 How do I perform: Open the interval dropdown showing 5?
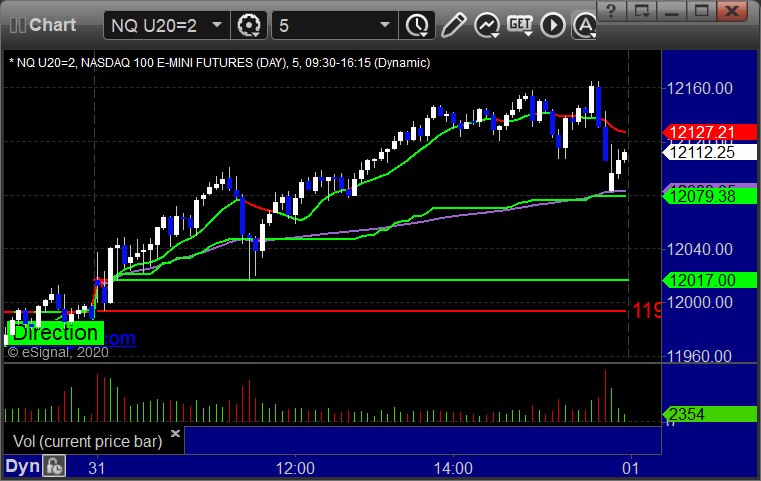pyautogui.click(x=334, y=25)
